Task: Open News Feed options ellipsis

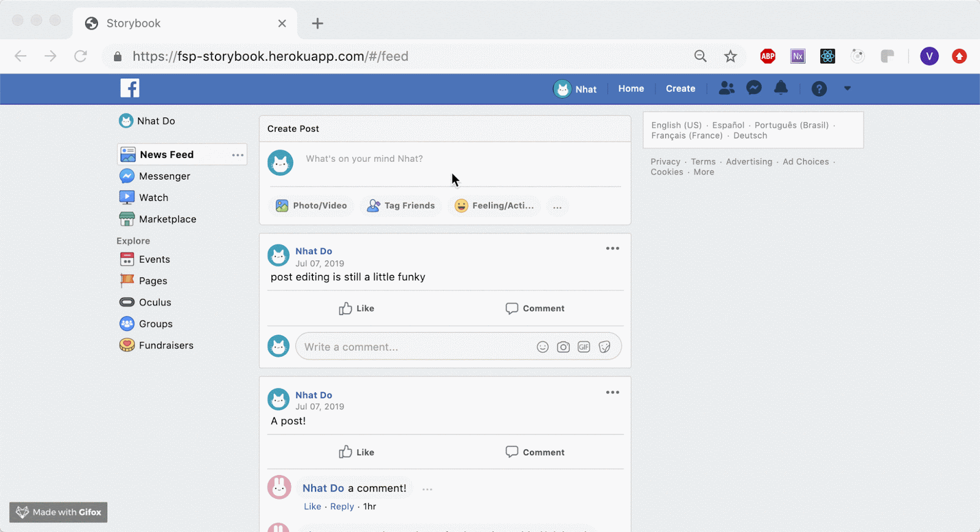Action: 238,155
